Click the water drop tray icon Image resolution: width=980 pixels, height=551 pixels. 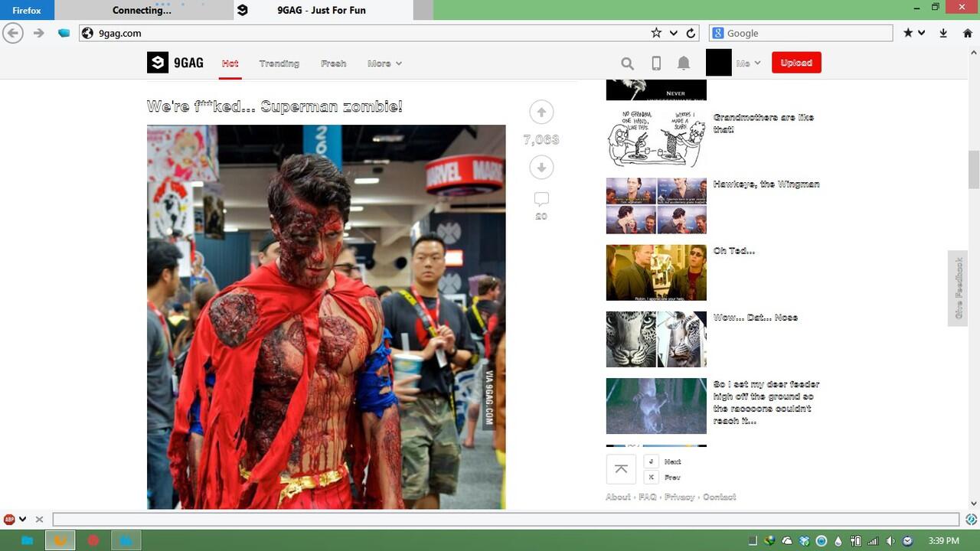pyautogui.click(x=838, y=541)
